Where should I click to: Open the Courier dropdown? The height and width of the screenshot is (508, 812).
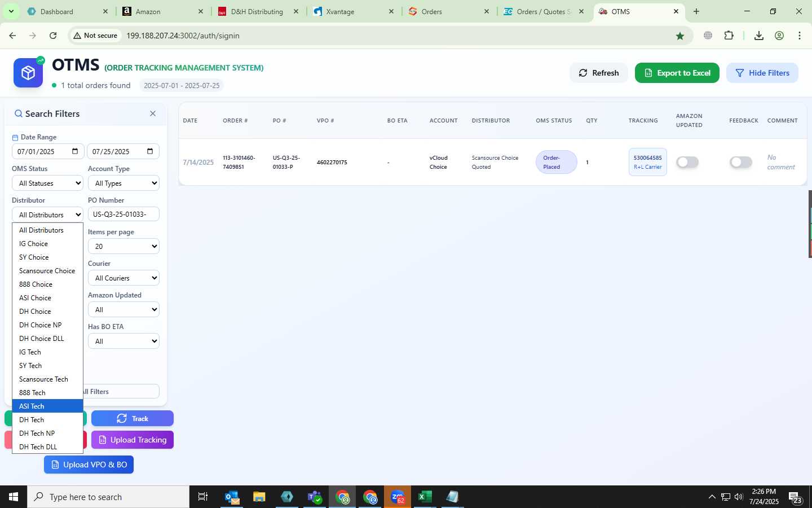pos(123,278)
